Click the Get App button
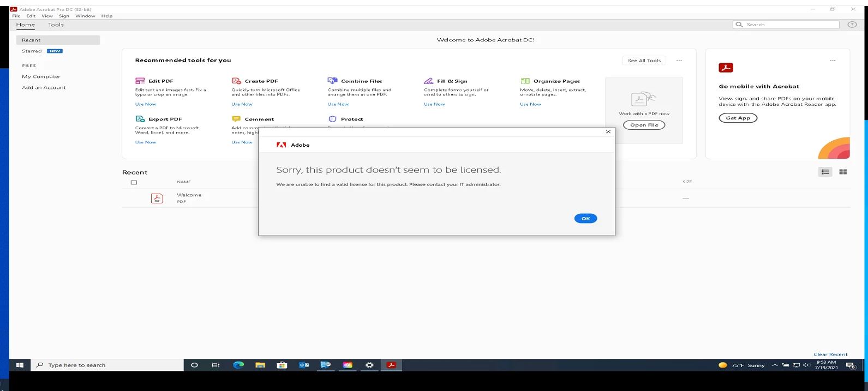The height and width of the screenshot is (391, 868). pyautogui.click(x=738, y=118)
